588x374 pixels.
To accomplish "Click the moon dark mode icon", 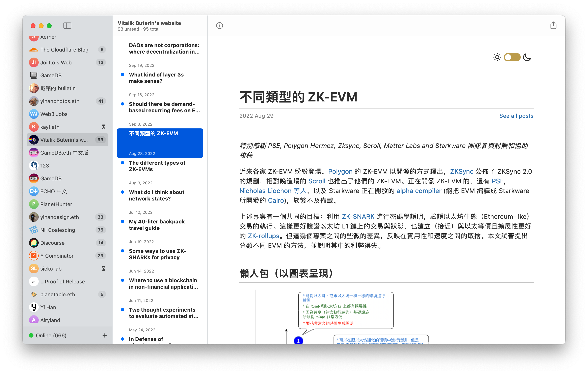I will (527, 57).
